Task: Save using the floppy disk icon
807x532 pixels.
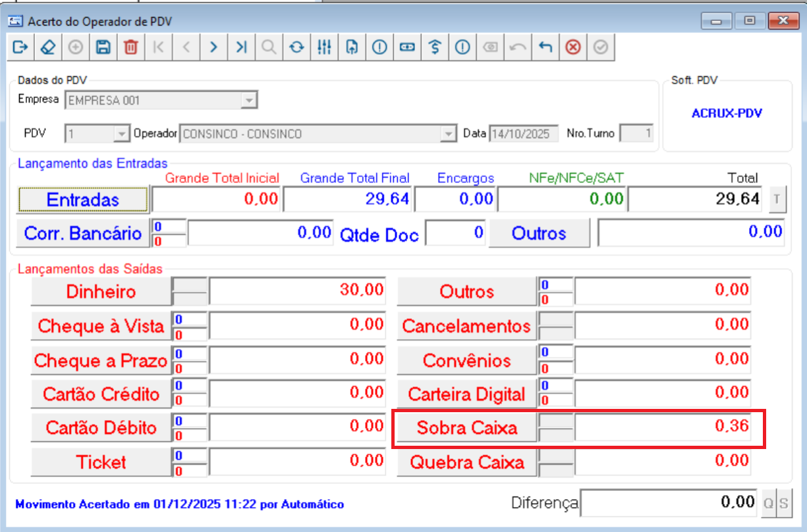Action: pyautogui.click(x=103, y=47)
